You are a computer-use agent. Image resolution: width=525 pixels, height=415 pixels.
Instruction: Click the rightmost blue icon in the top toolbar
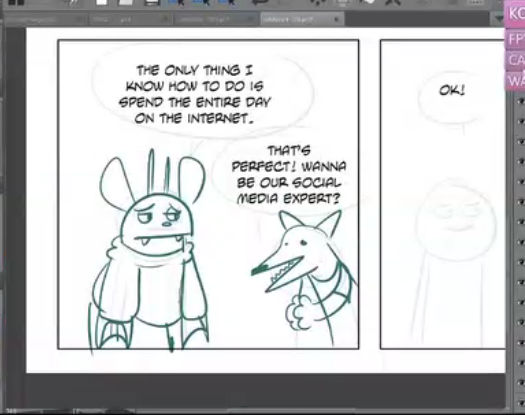pyautogui.click(x=228, y=2)
